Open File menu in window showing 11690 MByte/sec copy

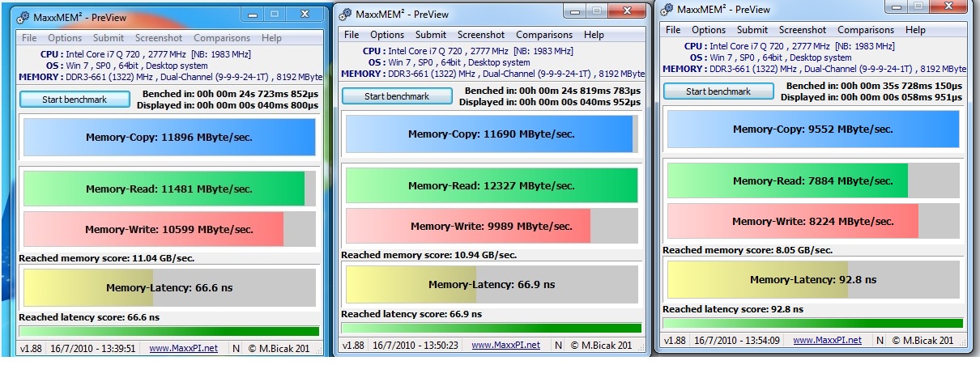pos(352,35)
